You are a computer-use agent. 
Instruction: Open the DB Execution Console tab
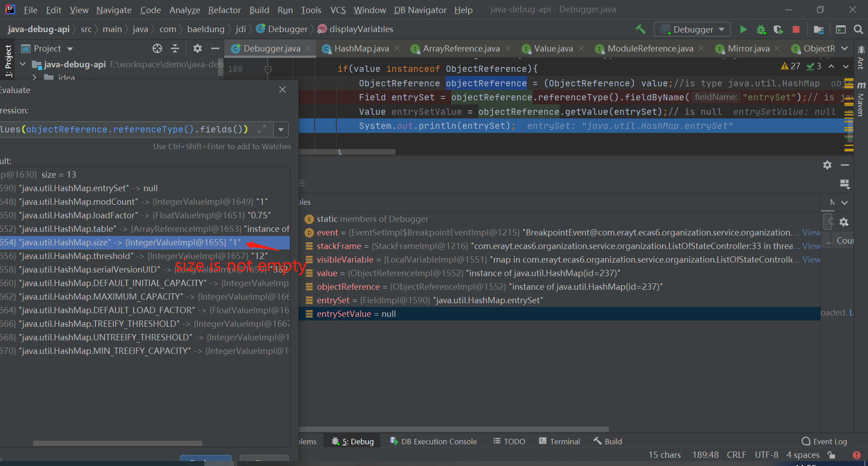tap(433, 442)
